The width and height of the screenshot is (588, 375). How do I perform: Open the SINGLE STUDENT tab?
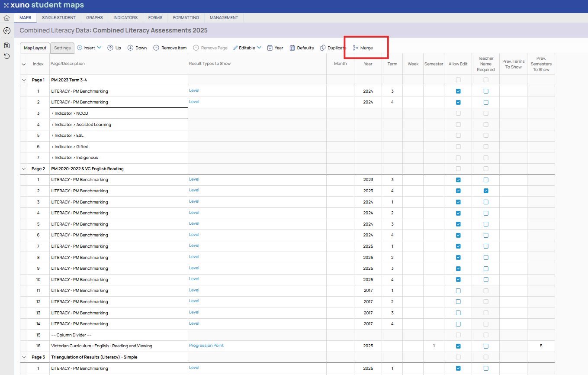[x=59, y=18]
